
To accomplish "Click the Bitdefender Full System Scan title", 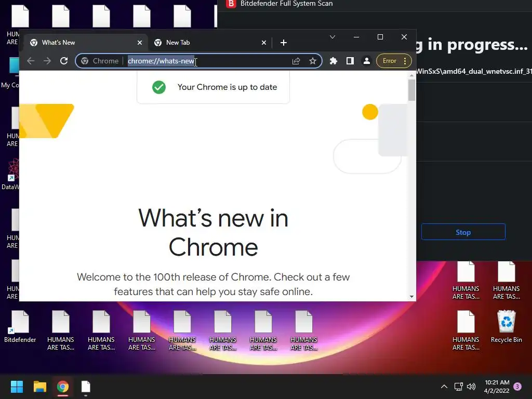I will coord(286,4).
